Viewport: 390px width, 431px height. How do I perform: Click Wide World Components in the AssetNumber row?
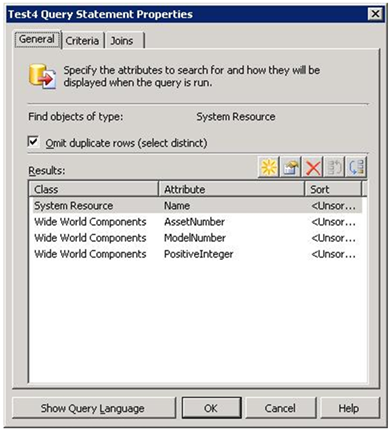pyautogui.click(x=90, y=222)
